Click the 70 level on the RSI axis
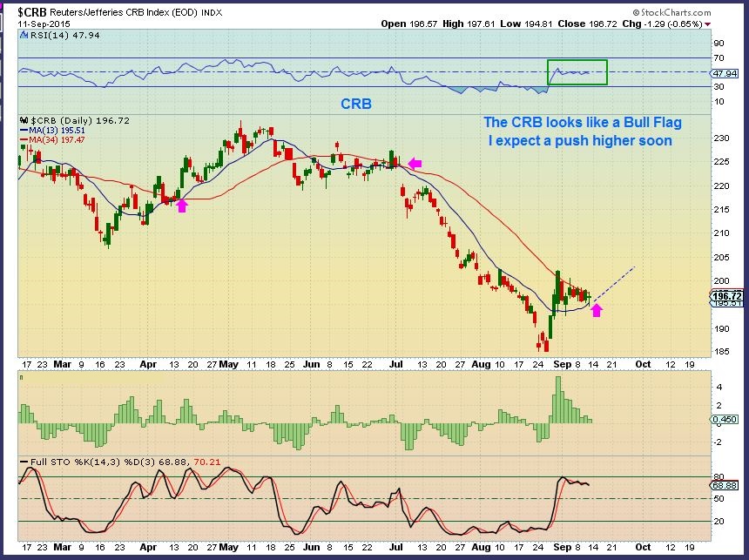 (x=719, y=57)
